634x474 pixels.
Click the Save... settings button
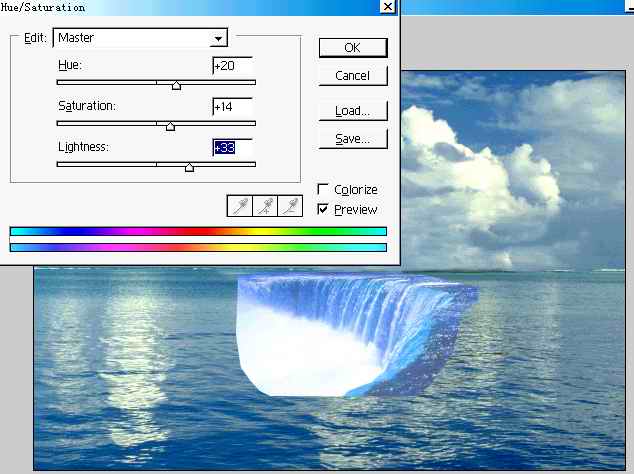tap(352, 139)
